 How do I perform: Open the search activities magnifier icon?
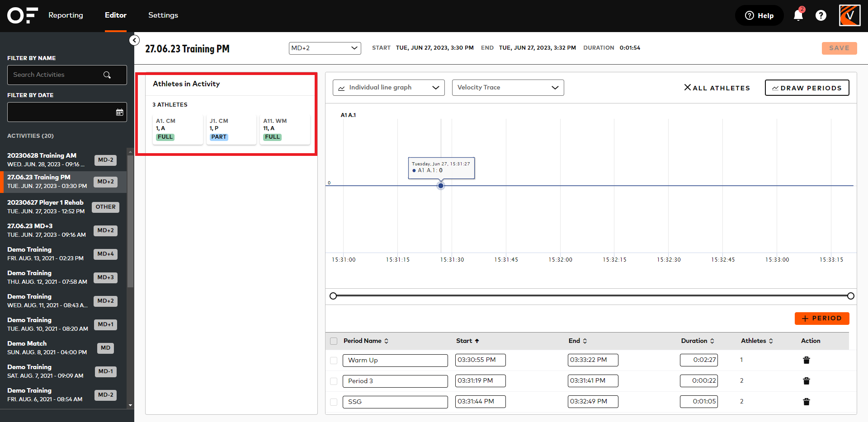tap(107, 75)
